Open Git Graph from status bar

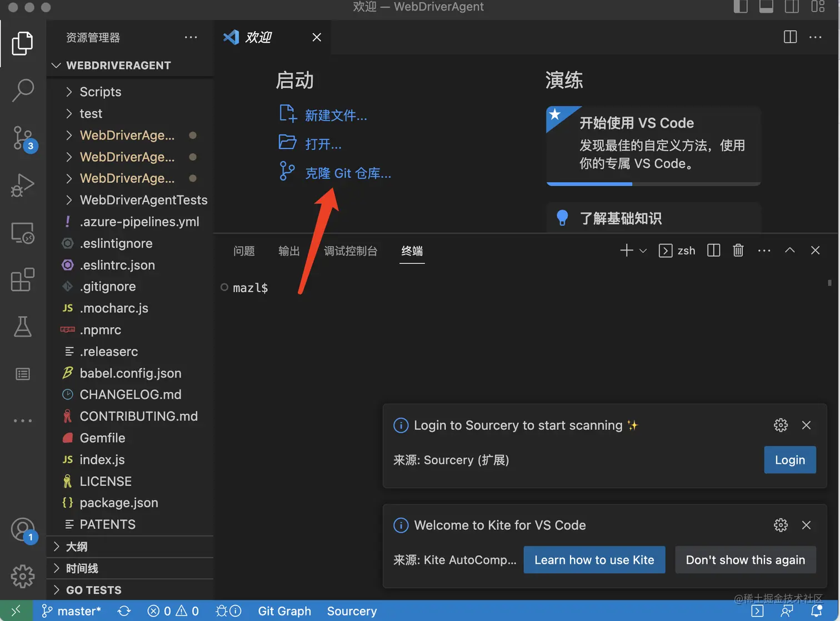tap(284, 611)
